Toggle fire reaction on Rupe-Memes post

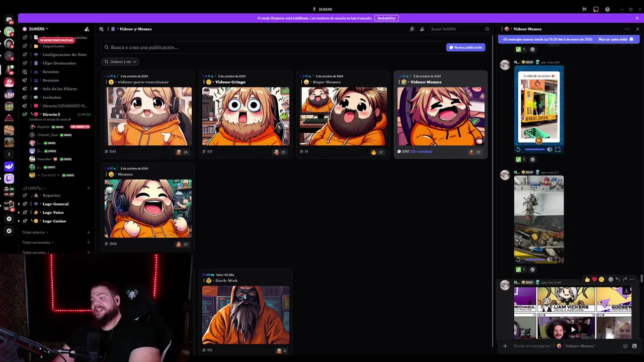coord(377,152)
